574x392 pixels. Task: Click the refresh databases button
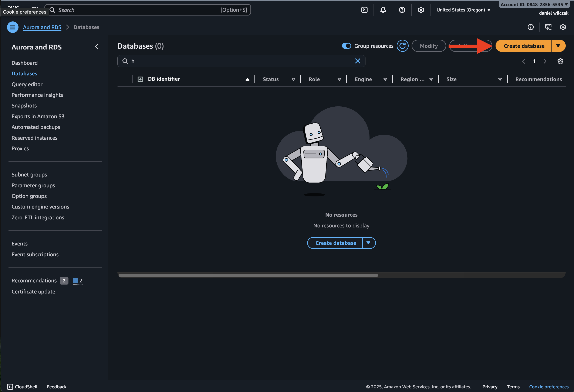[x=402, y=46]
